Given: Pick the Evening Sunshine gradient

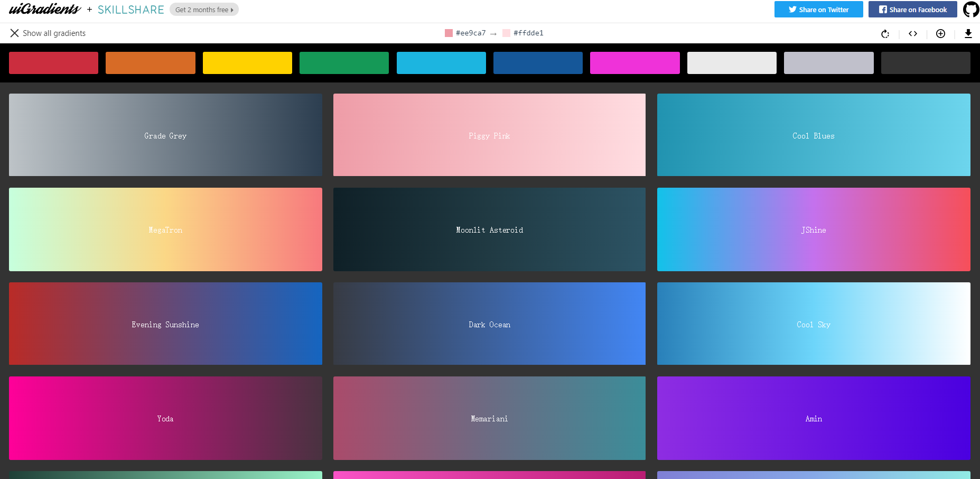Looking at the screenshot, I should [165, 324].
